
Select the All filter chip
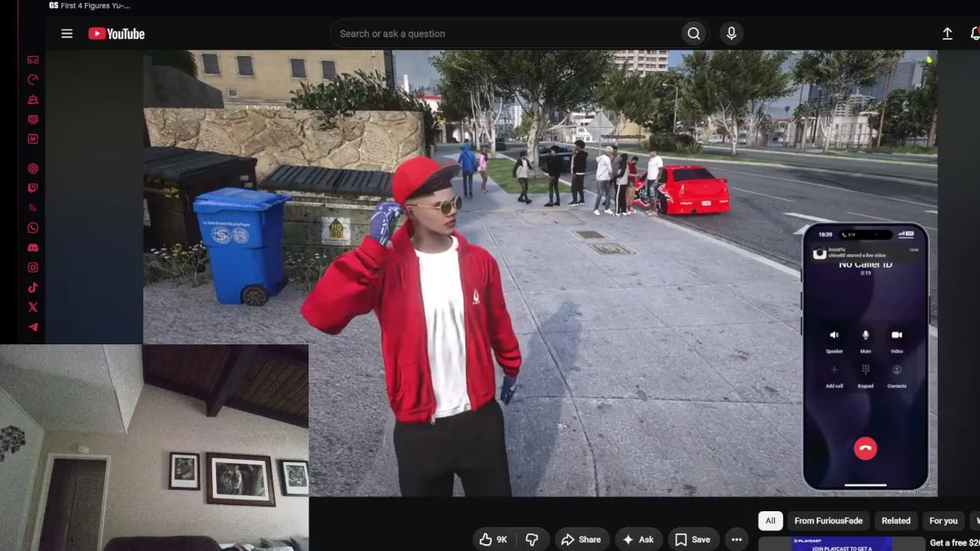[x=770, y=521]
